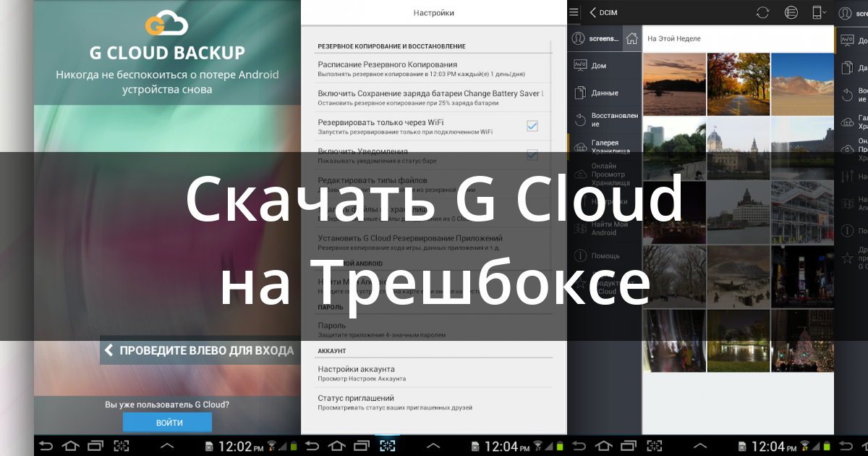This screenshot has height=456, width=868.
Task: Open the sunset lake photo thumbnail
Action: tap(673, 84)
